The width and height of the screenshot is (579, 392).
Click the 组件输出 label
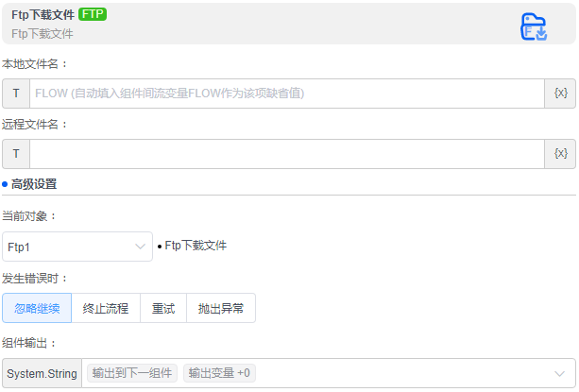tap(29, 343)
